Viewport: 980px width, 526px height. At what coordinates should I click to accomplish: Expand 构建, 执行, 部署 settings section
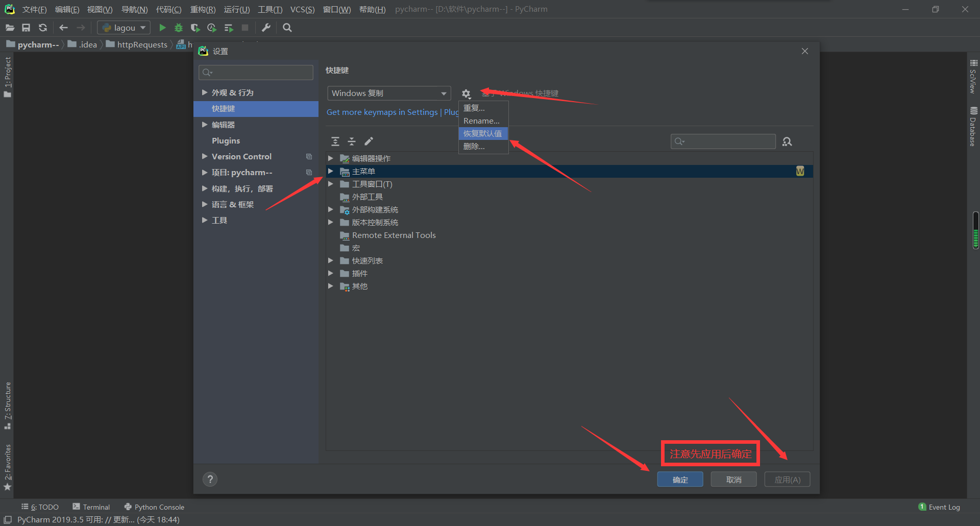(x=205, y=188)
